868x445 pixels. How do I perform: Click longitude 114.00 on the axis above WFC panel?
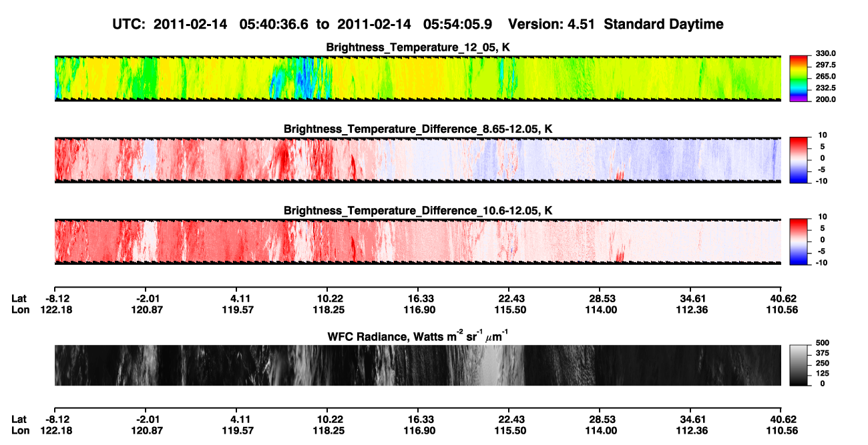coord(600,310)
